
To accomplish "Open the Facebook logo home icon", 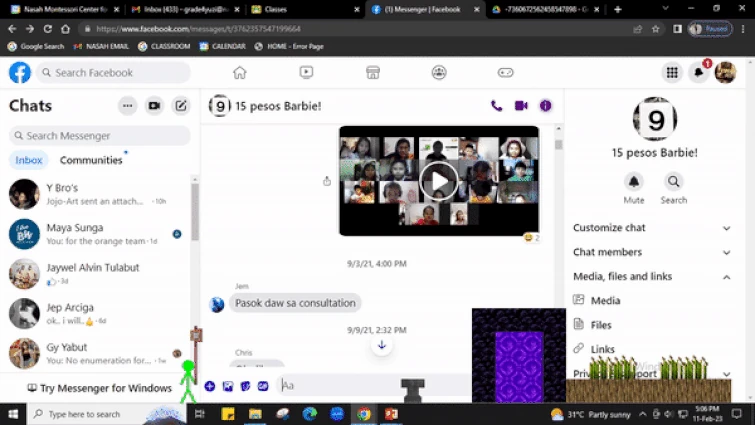I will tap(20, 73).
